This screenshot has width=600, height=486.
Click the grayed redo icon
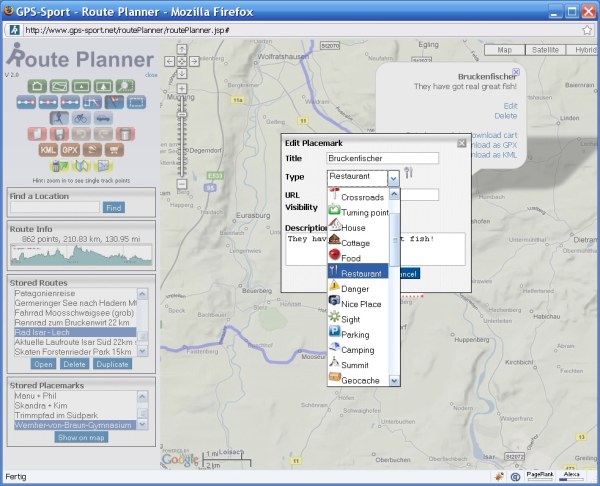coord(103,134)
